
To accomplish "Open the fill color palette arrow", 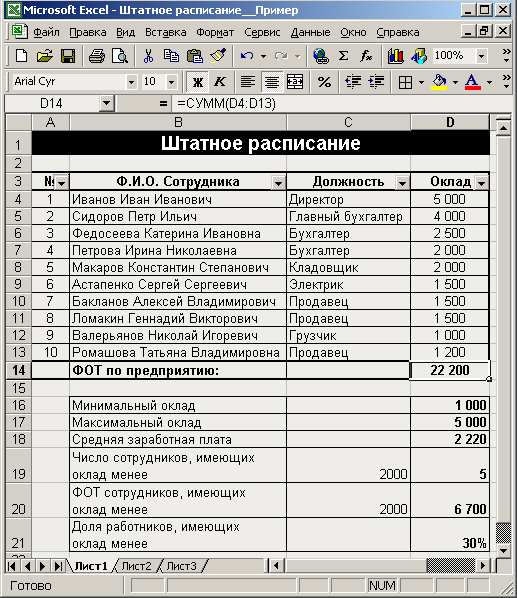I will click(x=455, y=82).
